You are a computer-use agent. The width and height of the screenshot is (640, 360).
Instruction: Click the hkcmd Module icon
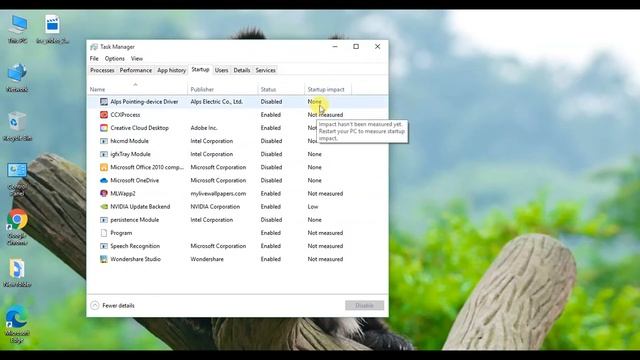coord(104,141)
